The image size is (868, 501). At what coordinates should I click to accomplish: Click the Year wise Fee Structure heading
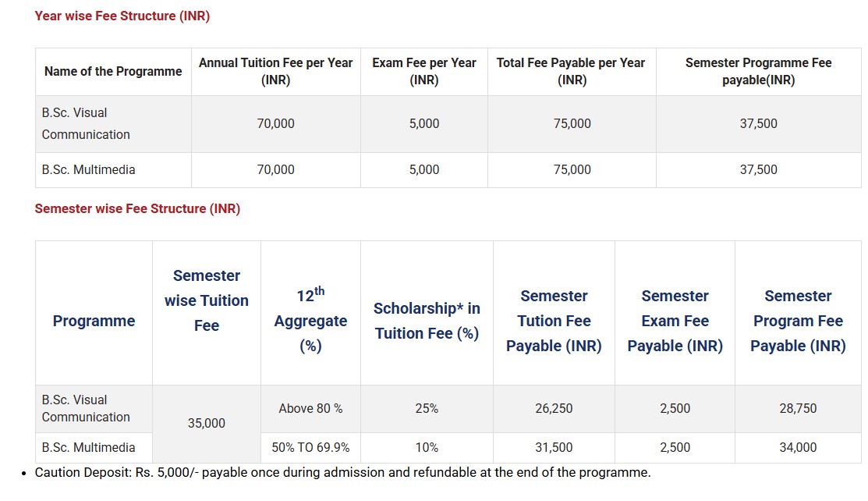pyautogui.click(x=122, y=16)
